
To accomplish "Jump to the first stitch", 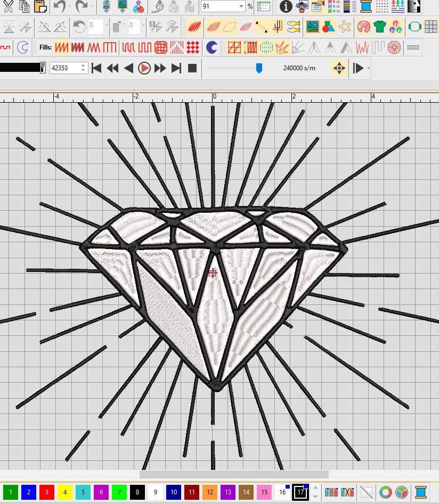I will coord(96,68).
